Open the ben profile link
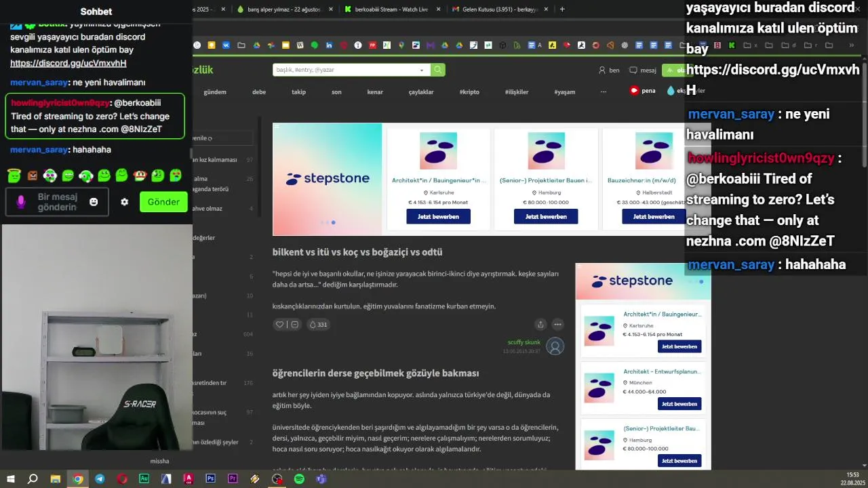This screenshot has height=488, width=868. pos(609,70)
